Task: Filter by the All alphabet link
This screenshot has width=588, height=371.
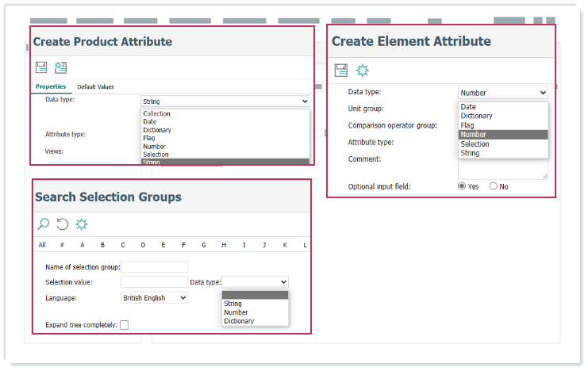Action: click(42, 245)
